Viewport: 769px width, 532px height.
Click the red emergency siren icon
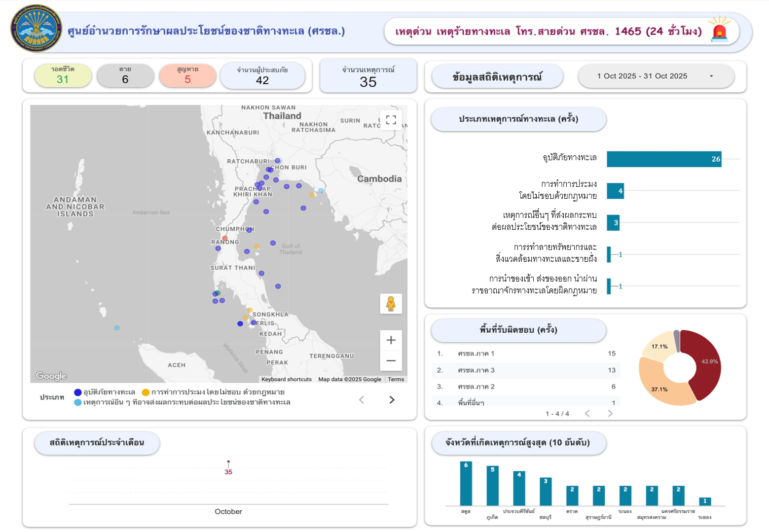coord(719,31)
